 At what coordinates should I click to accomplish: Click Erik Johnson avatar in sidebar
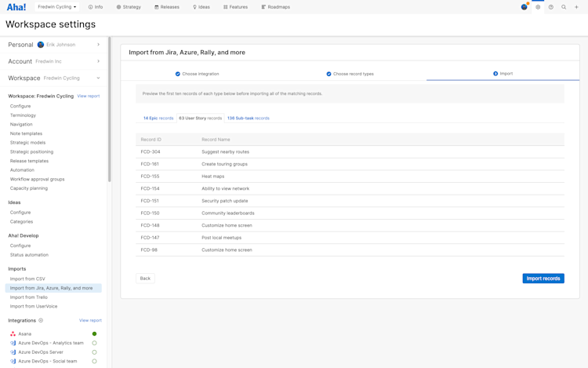click(x=41, y=45)
